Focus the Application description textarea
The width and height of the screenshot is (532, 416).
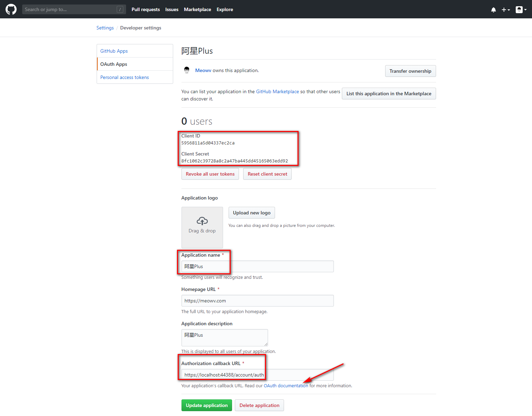point(225,337)
